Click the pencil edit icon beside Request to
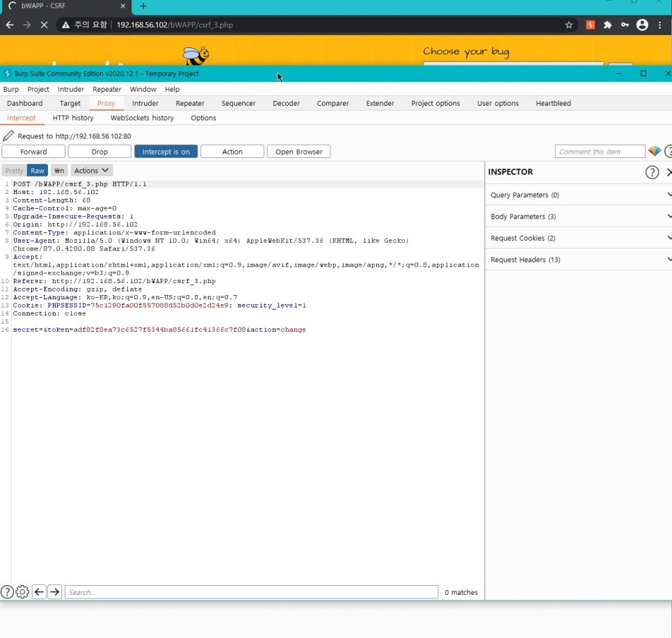 coord(8,136)
